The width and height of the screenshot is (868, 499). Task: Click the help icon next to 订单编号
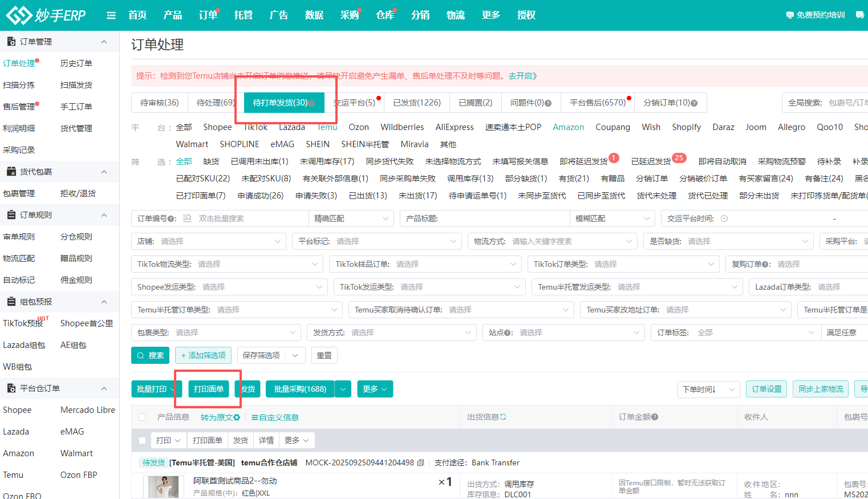171,219
